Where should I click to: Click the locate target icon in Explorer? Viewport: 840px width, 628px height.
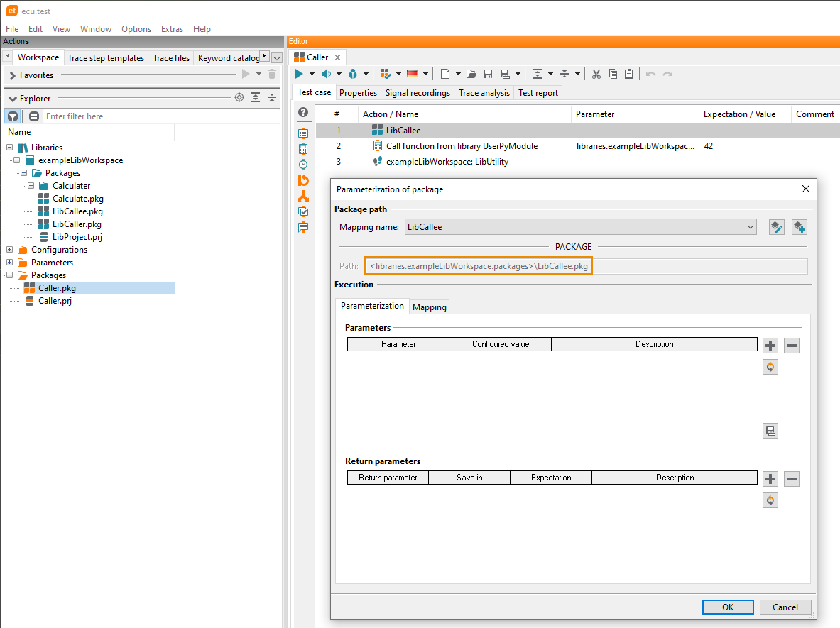click(239, 97)
